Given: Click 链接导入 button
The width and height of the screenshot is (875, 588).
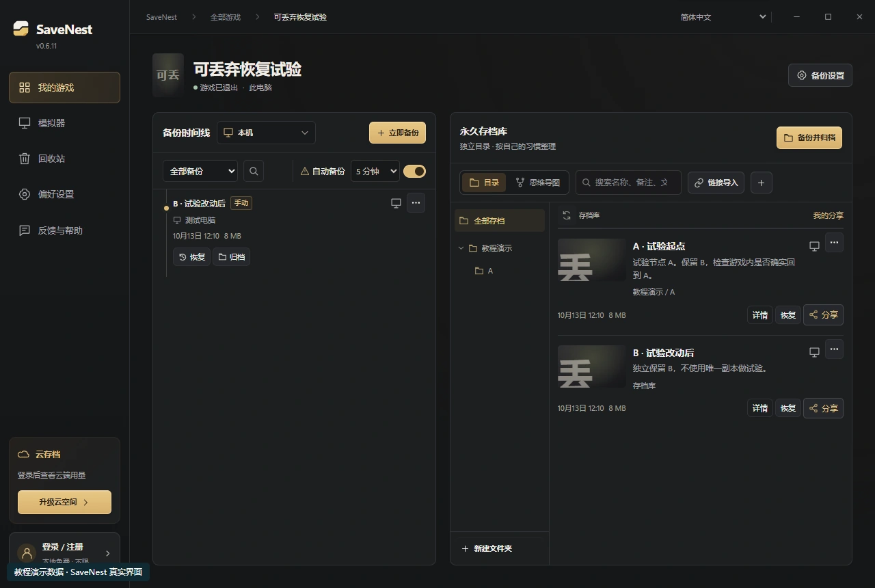Looking at the screenshot, I should coord(716,183).
